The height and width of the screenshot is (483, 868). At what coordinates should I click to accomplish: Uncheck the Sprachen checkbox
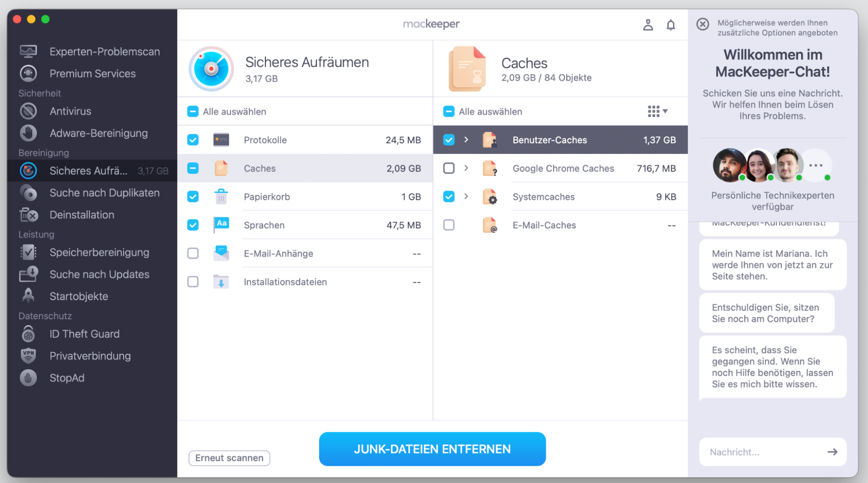point(193,225)
